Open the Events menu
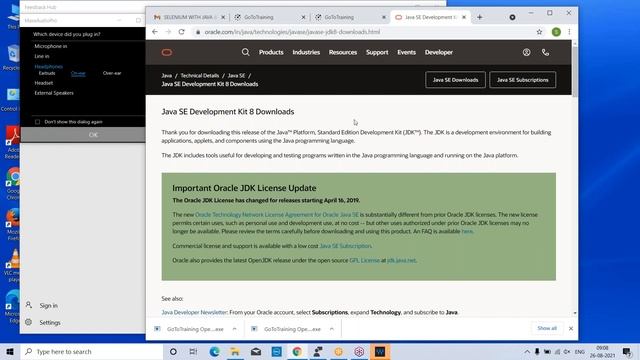This screenshot has width=640, height=360. pos(407,52)
